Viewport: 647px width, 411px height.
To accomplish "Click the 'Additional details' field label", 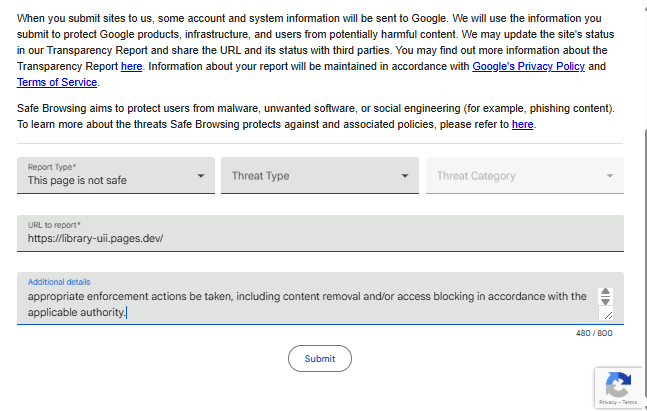I will (59, 282).
